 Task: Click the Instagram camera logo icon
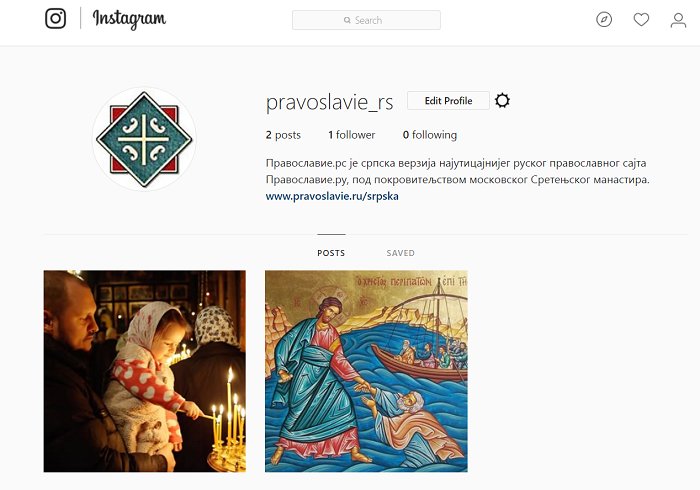[x=55, y=19]
